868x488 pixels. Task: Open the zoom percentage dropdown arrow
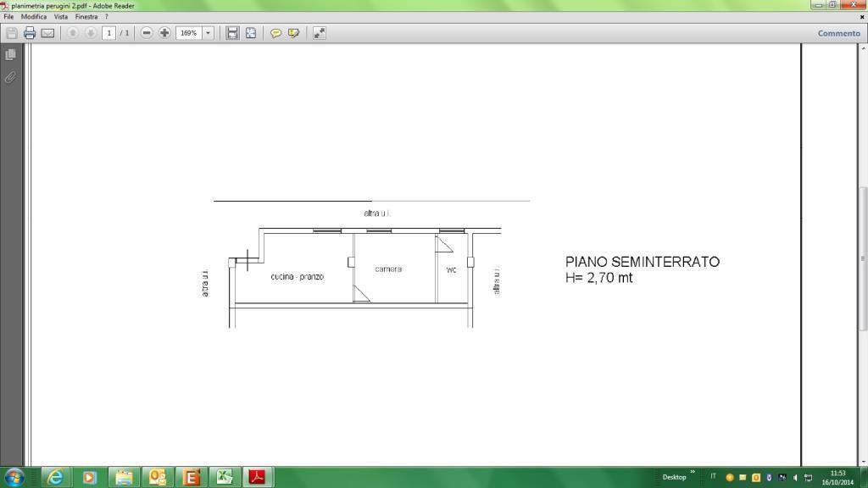(x=208, y=33)
